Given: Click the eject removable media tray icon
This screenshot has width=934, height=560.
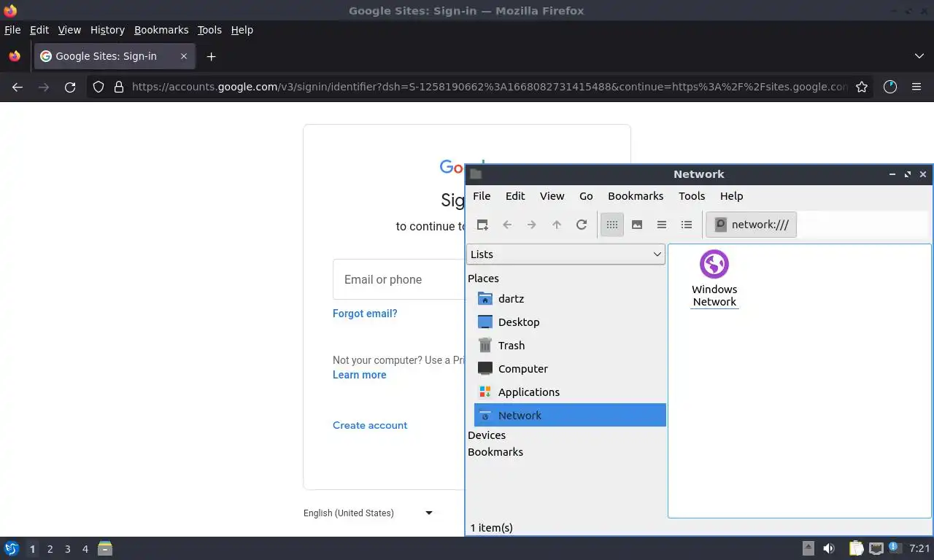Looking at the screenshot, I should point(808,548).
